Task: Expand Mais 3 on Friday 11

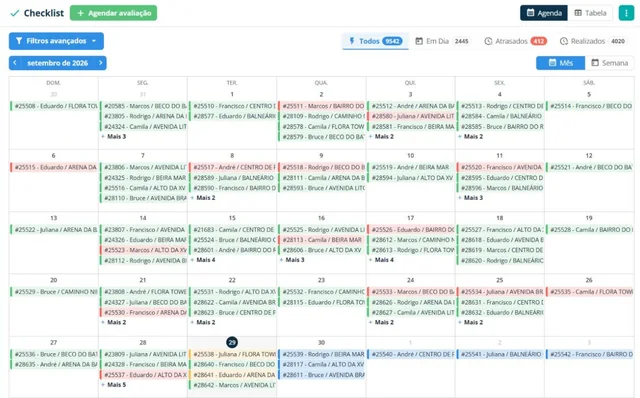Action: click(471, 198)
